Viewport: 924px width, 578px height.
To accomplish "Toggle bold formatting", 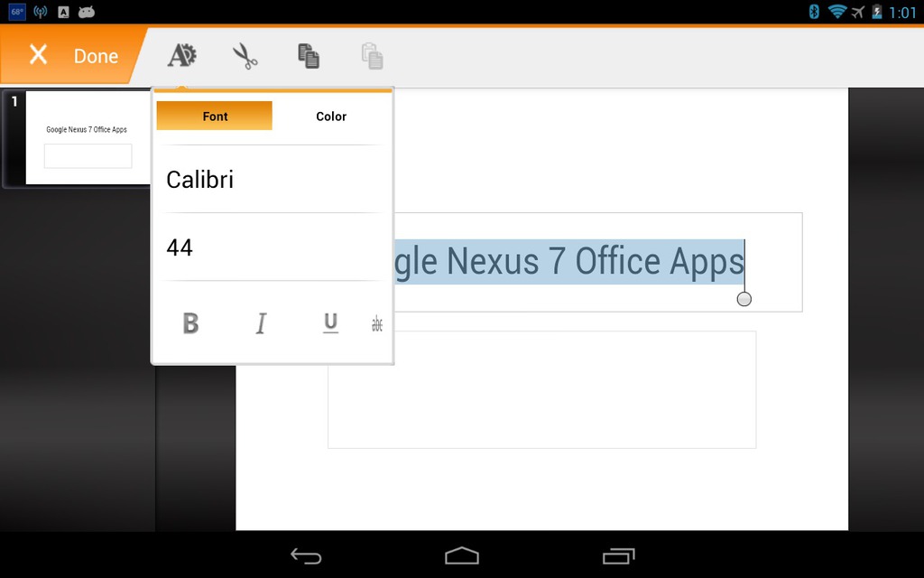I will coord(190,323).
